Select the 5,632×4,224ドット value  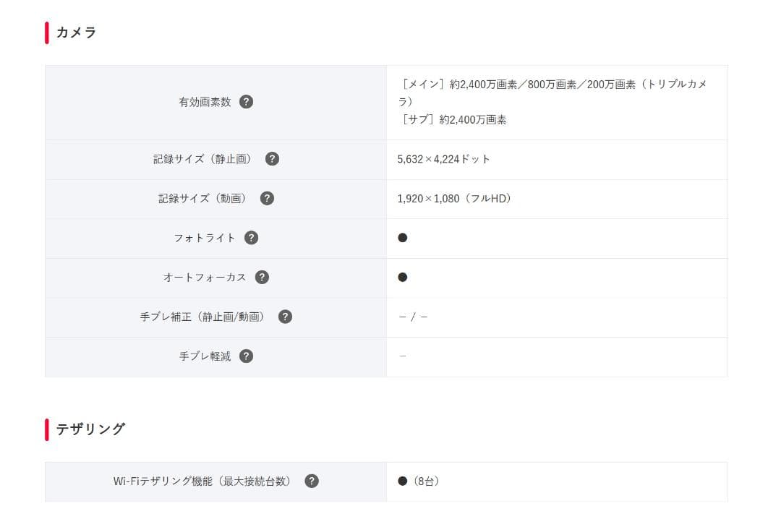(x=443, y=159)
